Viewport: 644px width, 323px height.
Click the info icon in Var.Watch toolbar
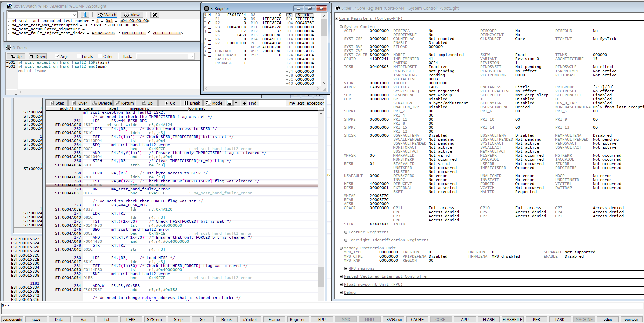(x=85, y=15)
